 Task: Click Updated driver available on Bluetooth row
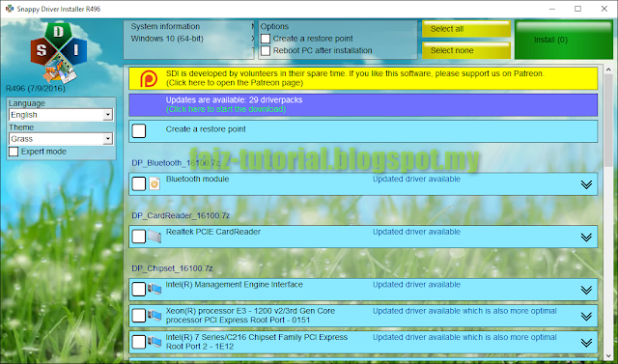[416, 180]
